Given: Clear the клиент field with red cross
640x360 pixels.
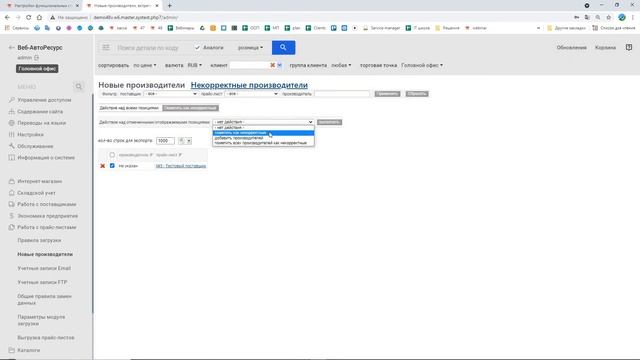Looking at the screenshot, I should pyautogui.click(x=273, y=65).
